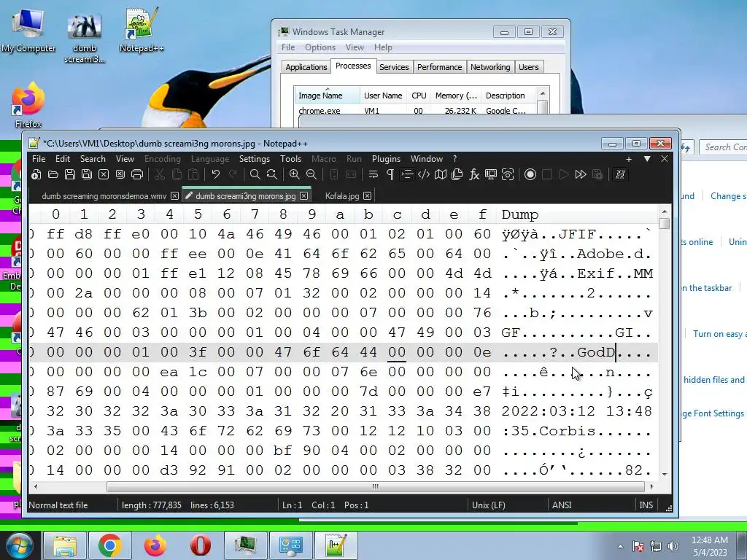Click the vertical scrollbar down arrow in Notepad++
Screen dimensions: 747x560
click(664, 475)
